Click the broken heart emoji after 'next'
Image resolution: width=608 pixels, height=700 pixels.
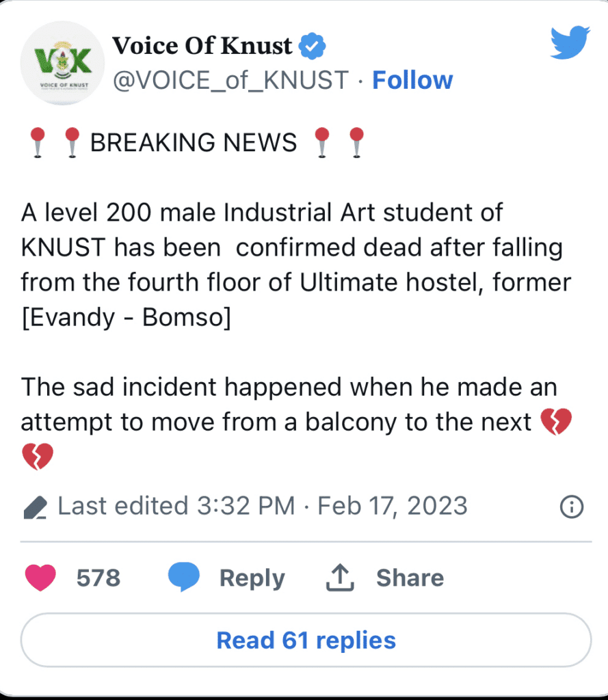[x=556, y=421]
